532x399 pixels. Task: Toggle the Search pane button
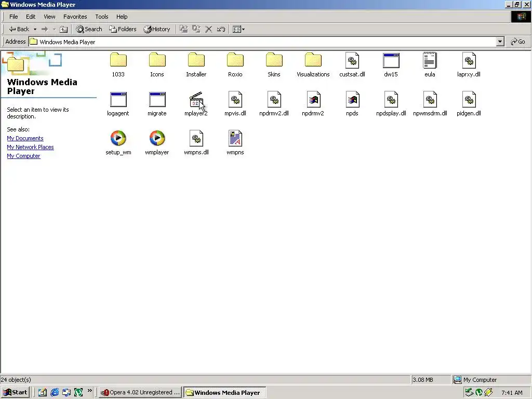click(89, 29)
